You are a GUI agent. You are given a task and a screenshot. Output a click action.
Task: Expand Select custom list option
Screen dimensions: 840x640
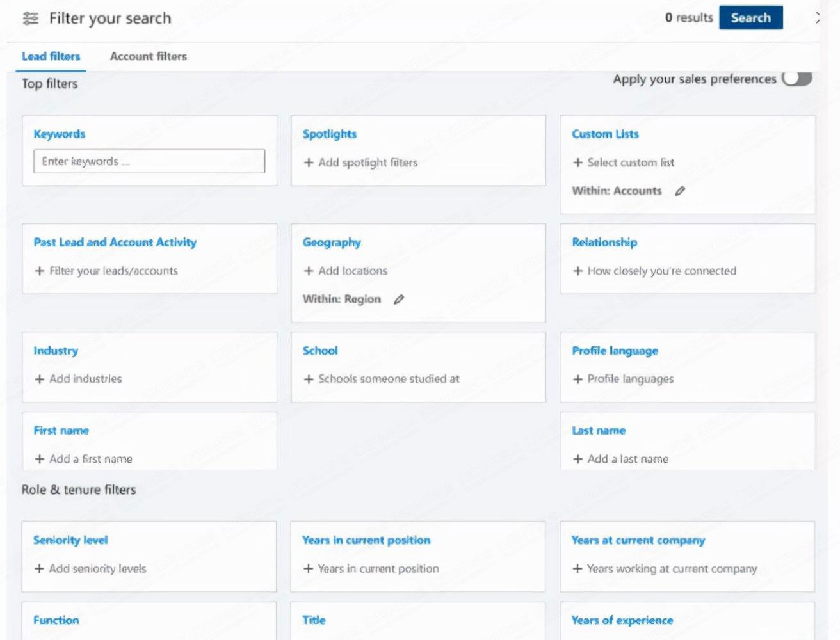point(630,163)
